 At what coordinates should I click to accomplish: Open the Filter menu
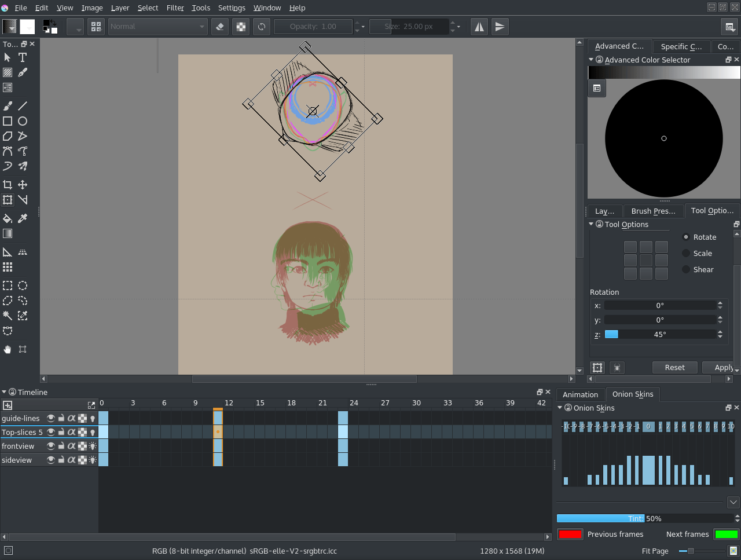pyautogui.click(x=175, y=8)
